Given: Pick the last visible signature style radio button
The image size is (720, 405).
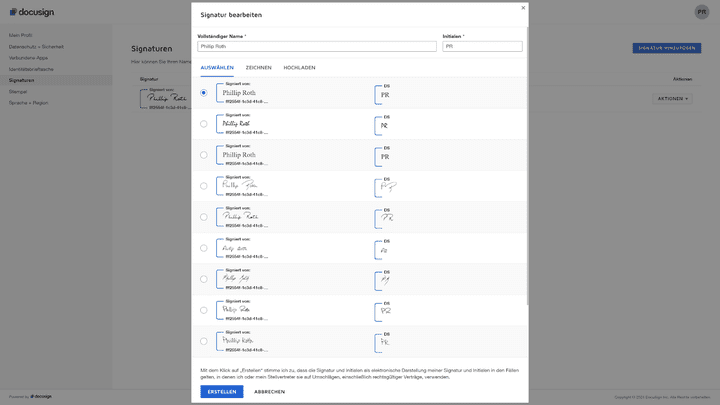Looking at the screenshot, I should (204, 341).
